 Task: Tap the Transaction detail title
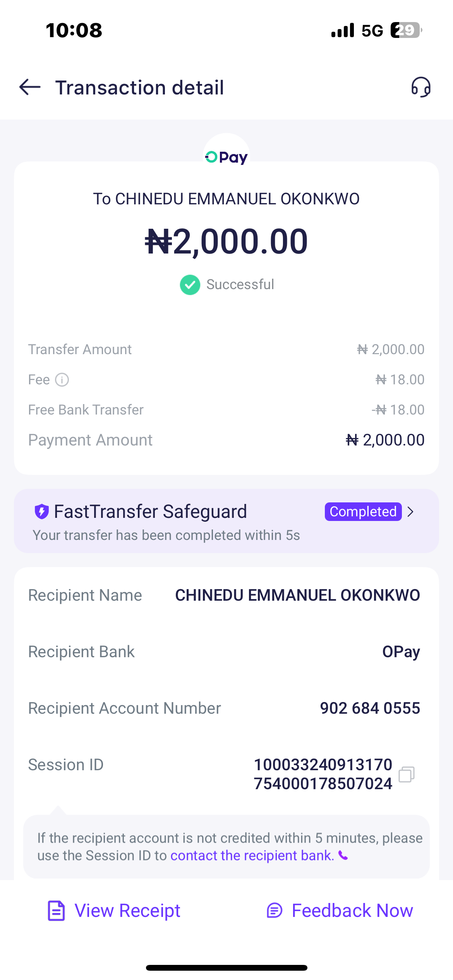pyautogui.click(x=140, y=87)
